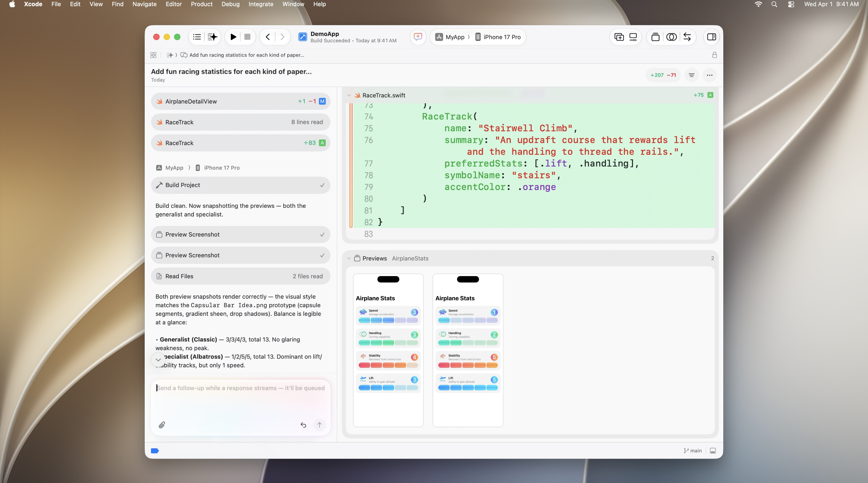The width and height of the screenshot is (868, 483).
Task: Run the app with the Play button
Action: pos(233,37)
